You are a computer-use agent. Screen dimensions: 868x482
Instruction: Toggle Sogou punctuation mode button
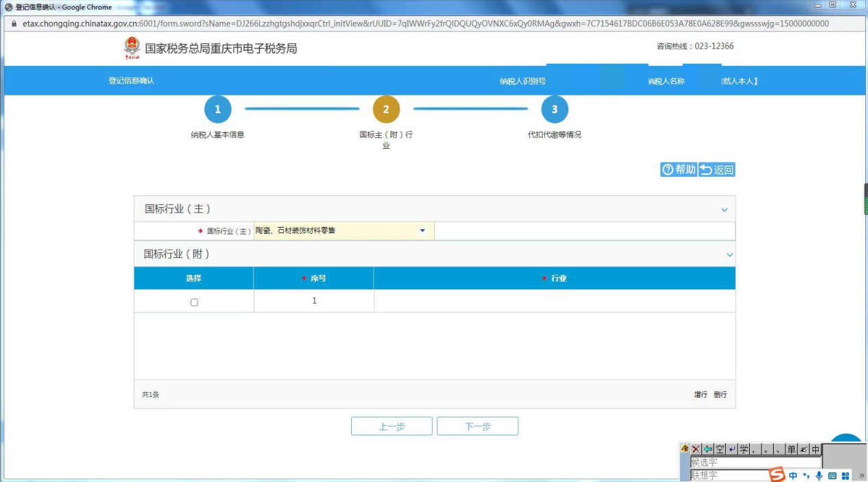pyautogui.click(x=806, y=475)
